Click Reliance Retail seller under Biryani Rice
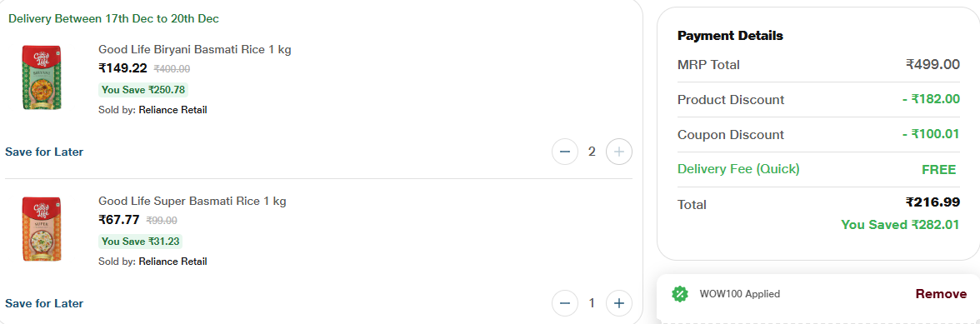Screen dimensions: 980x324 tap(173, 110)
